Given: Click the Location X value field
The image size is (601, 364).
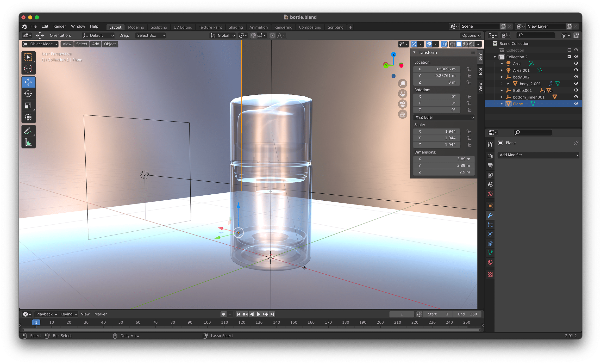Looking at the screenshot, I should coord(437,69).
